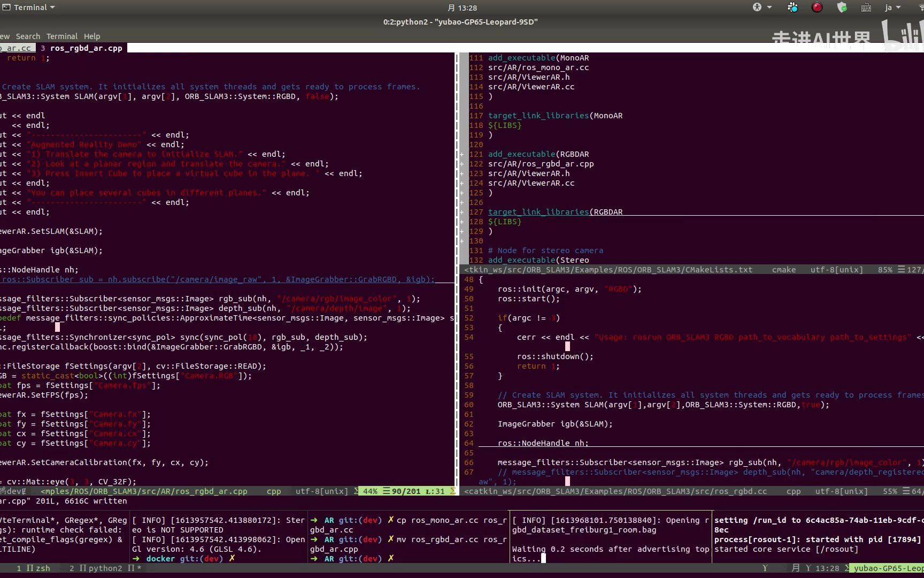Open the Terminal menu in menu bar
This screenshot has width=924, height=578.
coord(61,36)
